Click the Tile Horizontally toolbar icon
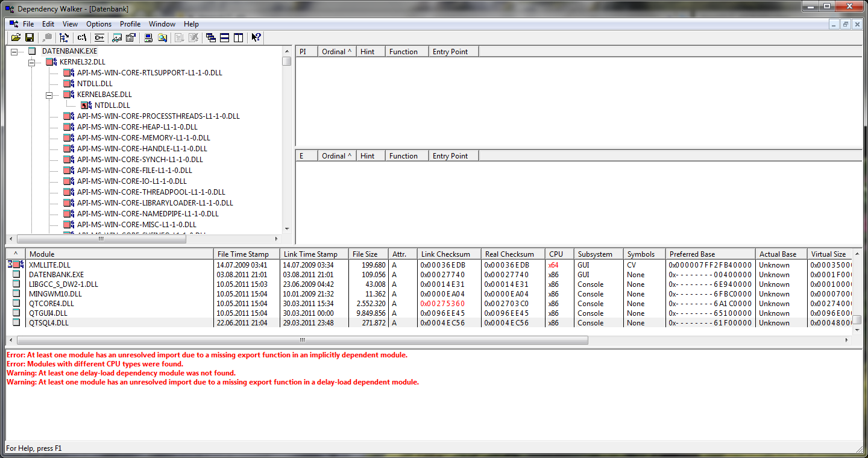 [x=224, y=37]
